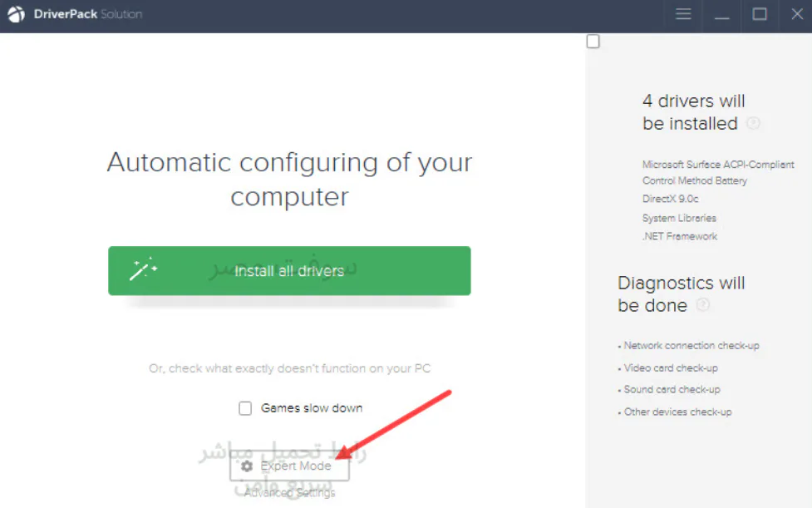
Task: Click the Games slow down label
Action: pyautogui.click(x=311, y=408)
